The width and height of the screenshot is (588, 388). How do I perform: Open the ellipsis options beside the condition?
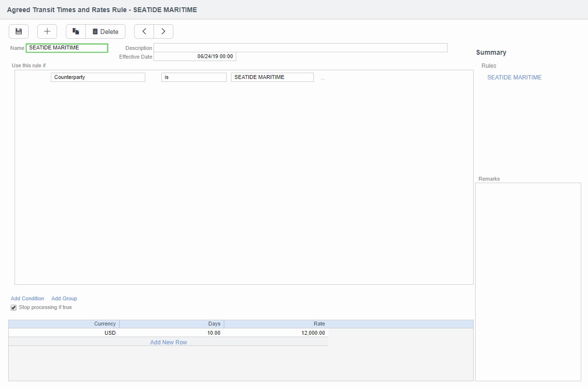[323, 78]
